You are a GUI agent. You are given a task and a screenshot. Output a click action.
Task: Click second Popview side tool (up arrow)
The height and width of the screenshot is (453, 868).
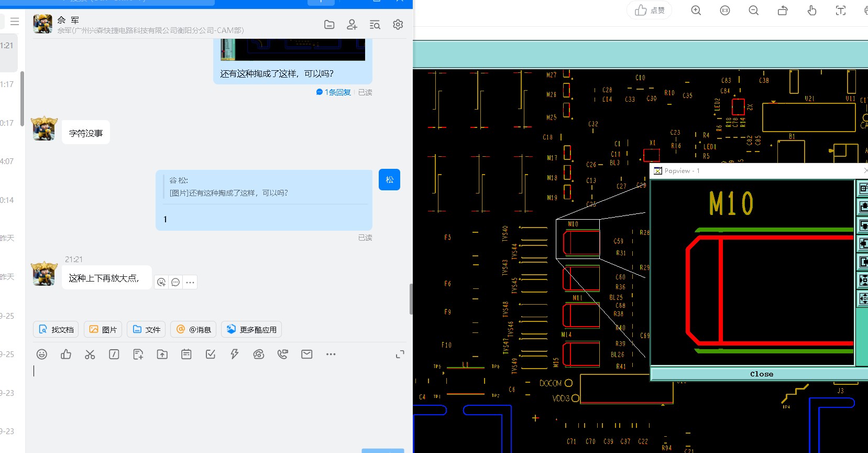(x=863, y=207)
